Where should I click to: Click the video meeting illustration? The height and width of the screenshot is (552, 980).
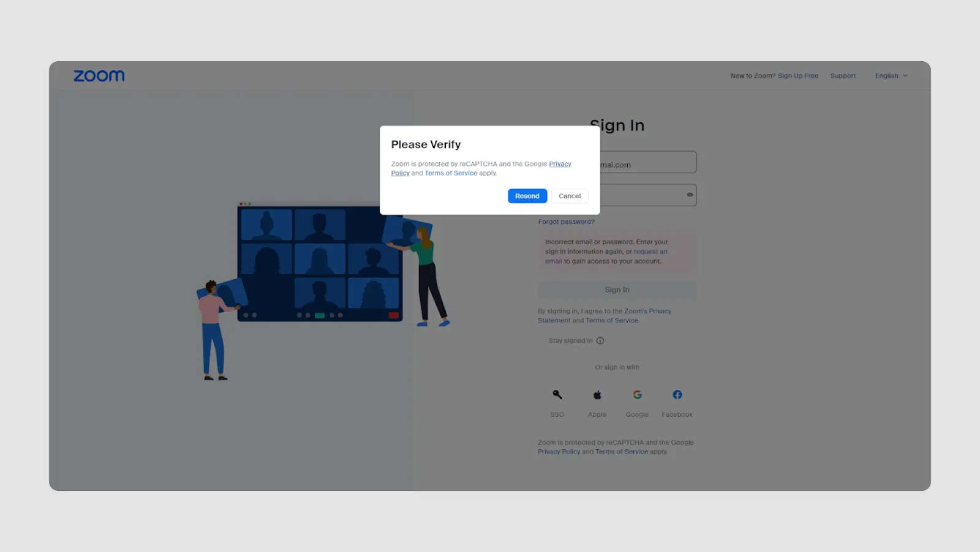pos(323,290)
